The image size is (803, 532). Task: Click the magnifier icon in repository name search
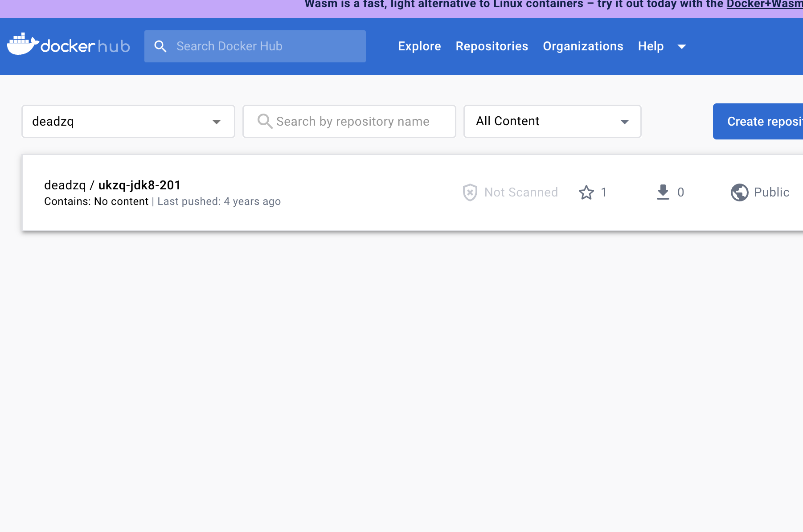tap(265, 121)
